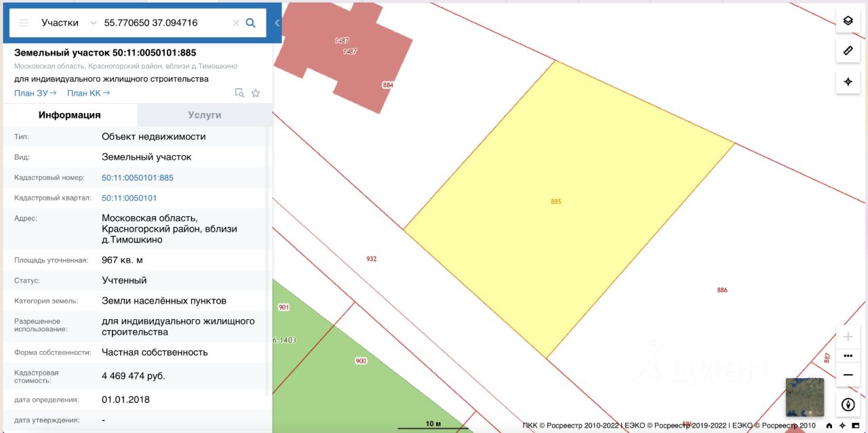Screen dimensions: 868x433
Task: Switch to the satellite basemap thumbnail
Action: (804, 396)
